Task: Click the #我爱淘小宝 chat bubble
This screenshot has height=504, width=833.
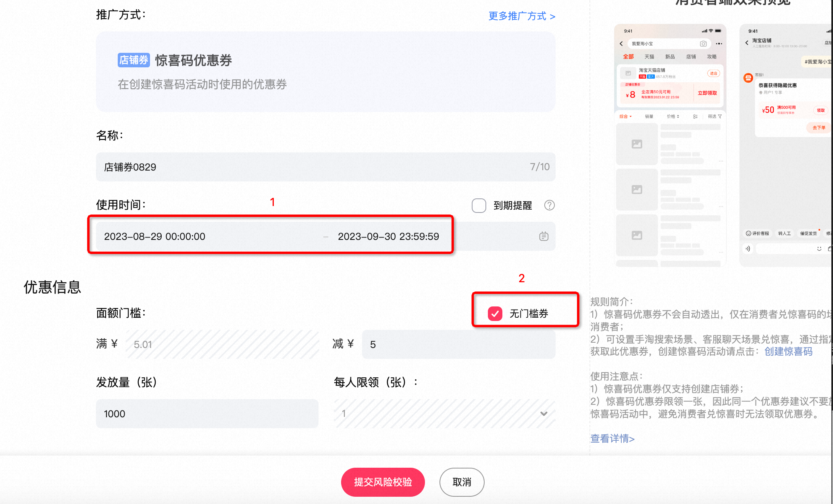Action: [x=817, y=62]
